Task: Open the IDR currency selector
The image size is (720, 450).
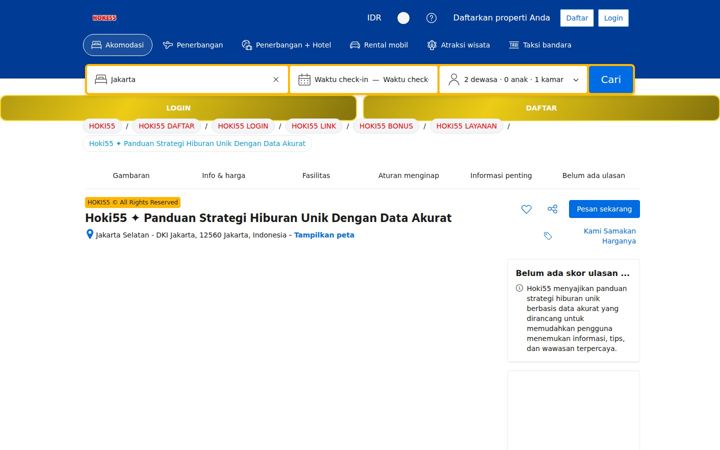Action: coord(374,18)
